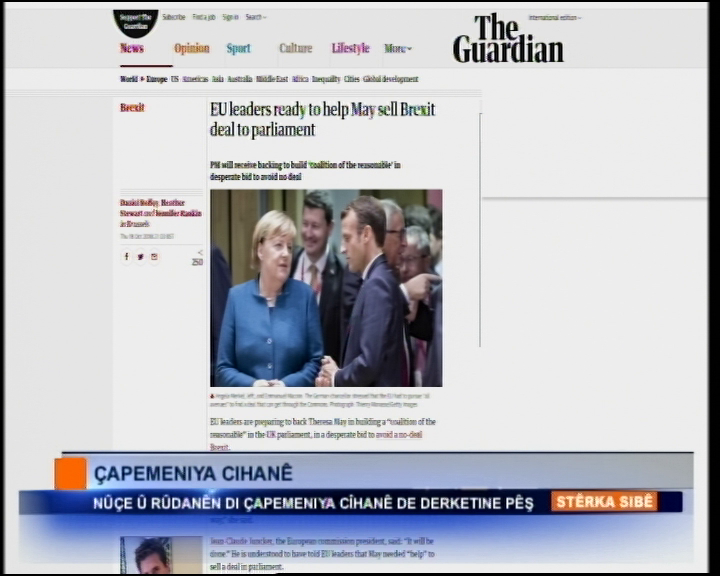Open the Inequality sub-section

pyautogui.click(x=326, y=79)
